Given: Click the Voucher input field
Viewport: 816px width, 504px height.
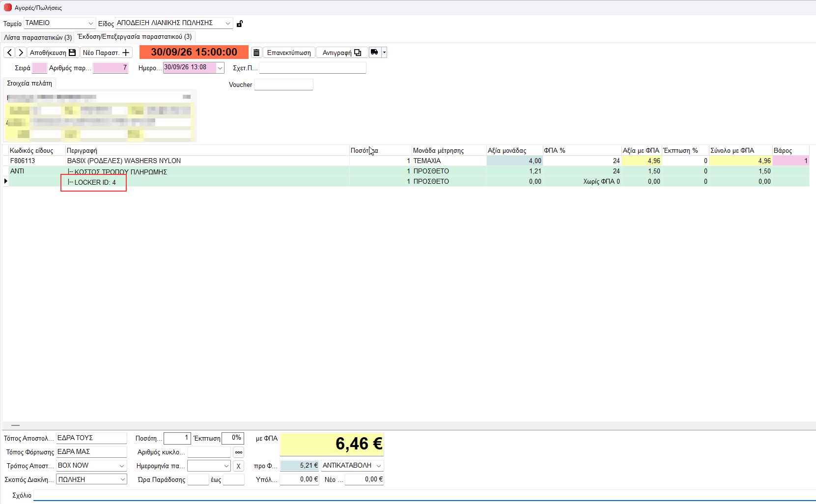Looking at the screenshot, I should coord(283,84).
